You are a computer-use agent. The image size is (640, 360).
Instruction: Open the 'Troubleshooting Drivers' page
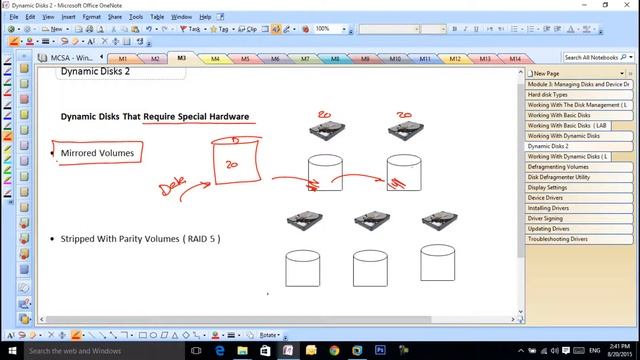tap(579, 239)
